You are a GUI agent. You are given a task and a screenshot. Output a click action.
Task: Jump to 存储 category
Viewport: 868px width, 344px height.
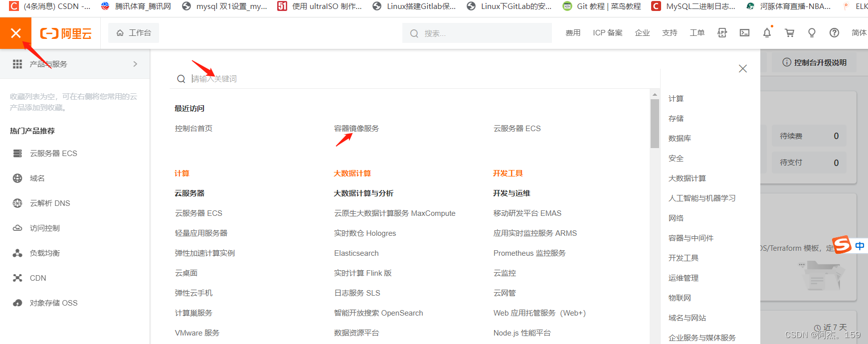click(x=676, y=118)
